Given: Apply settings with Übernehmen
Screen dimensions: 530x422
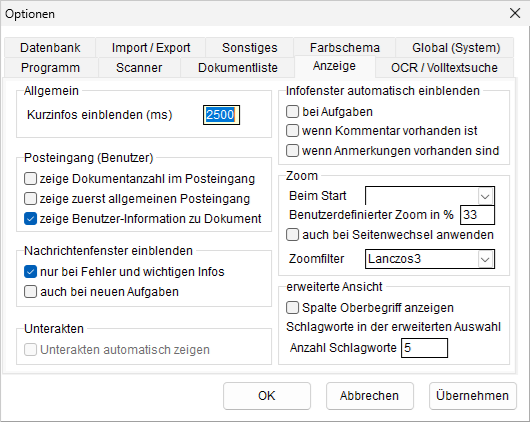Looking at the screenshot, I should coord(473,396).
